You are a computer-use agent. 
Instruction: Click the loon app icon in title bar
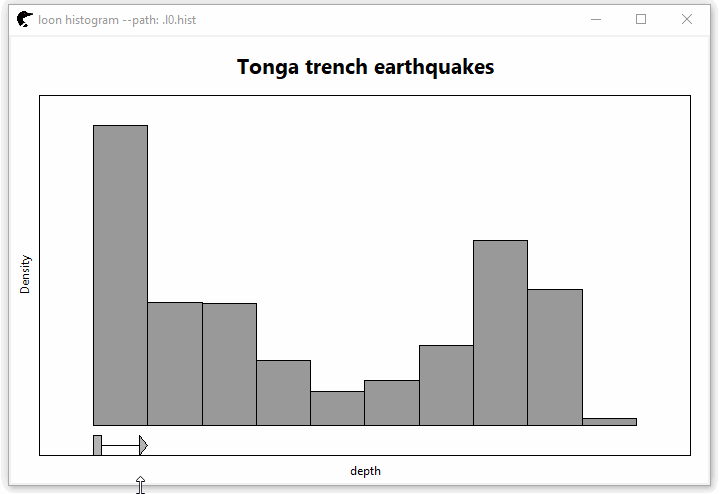pos(24,19)
